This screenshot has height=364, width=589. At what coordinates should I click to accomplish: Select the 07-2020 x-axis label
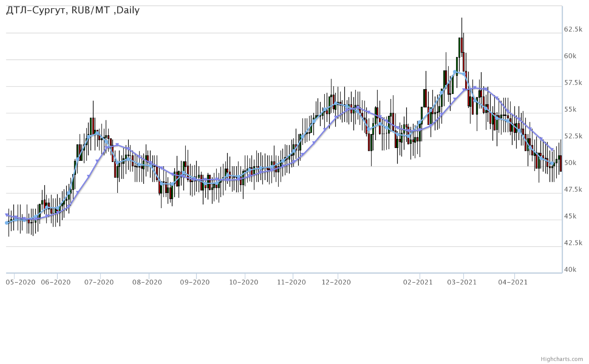pos(99,282)
